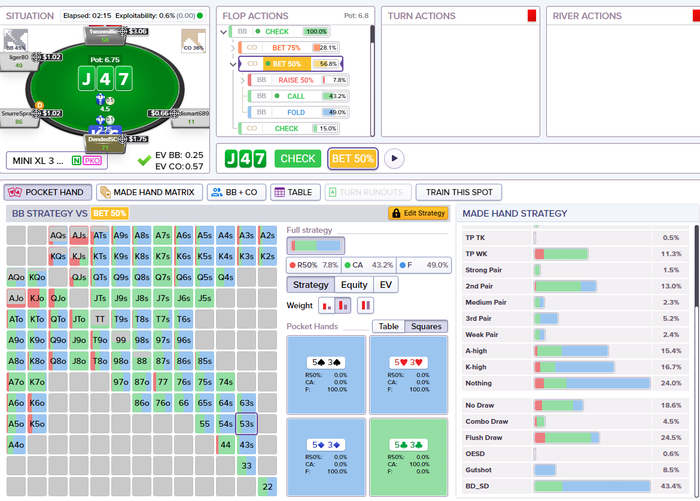This screenshot has width=700, height=501.
Task: Click the Flush Draw strategy bar
Action: 567,438
